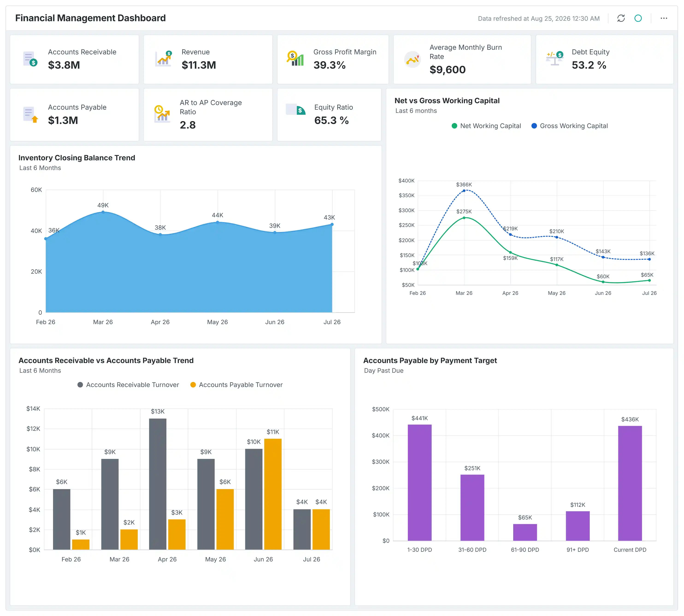Image resolution: width=684 pixels, height=616 pixels.
Task: Click the $136K Jul 26 gross capital point
Action: pyautogui.click(x=649, y=259)
